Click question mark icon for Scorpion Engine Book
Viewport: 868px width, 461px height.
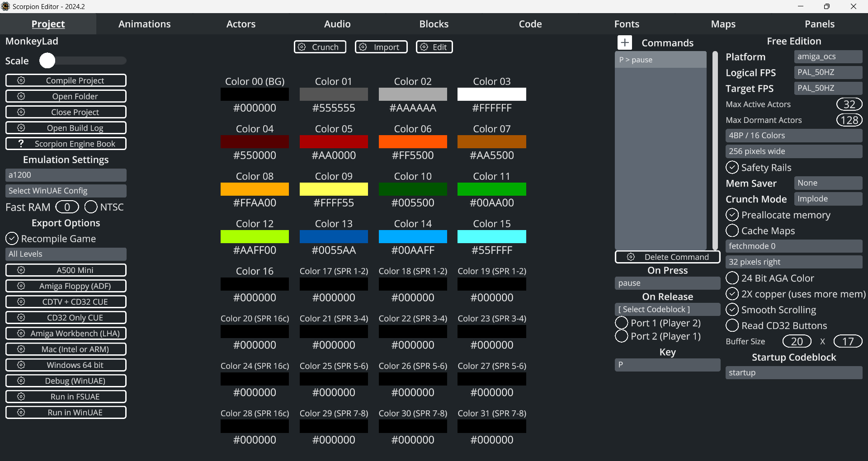click(x=21, y=144)
